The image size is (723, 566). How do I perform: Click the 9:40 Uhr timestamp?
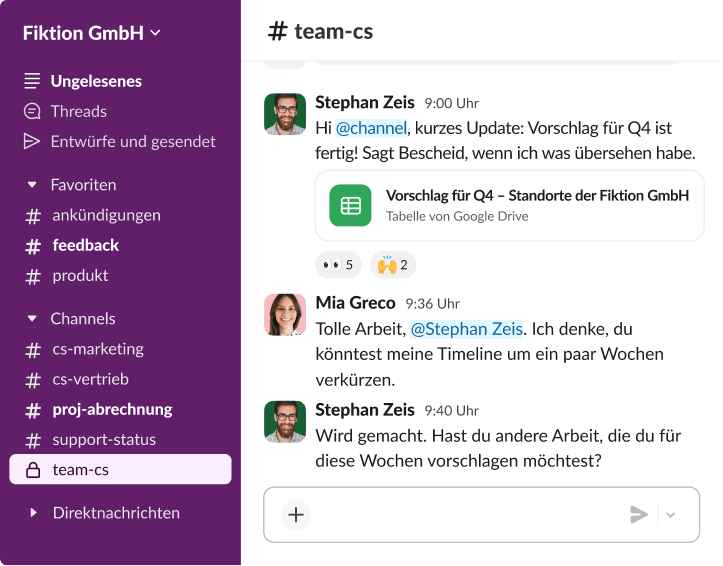click(x=451, y=411)
